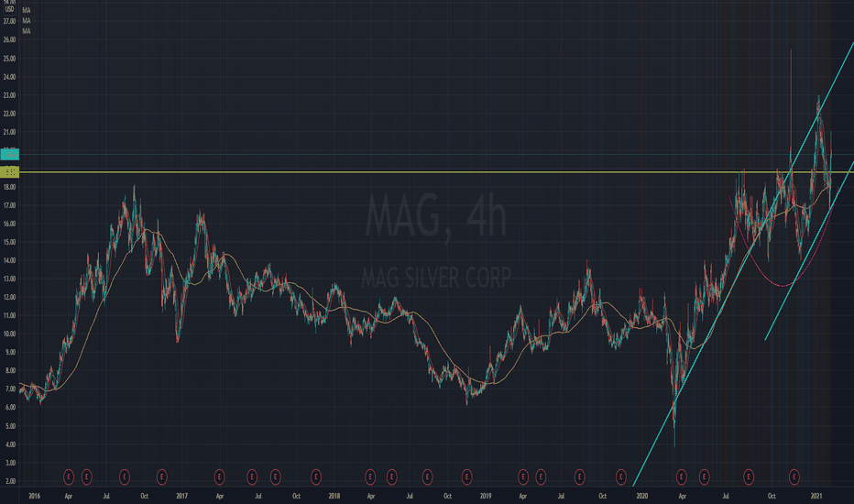Open earnings marker directly above Apr 2017 label
854x504 pixels.
click(x=220, y=477)
